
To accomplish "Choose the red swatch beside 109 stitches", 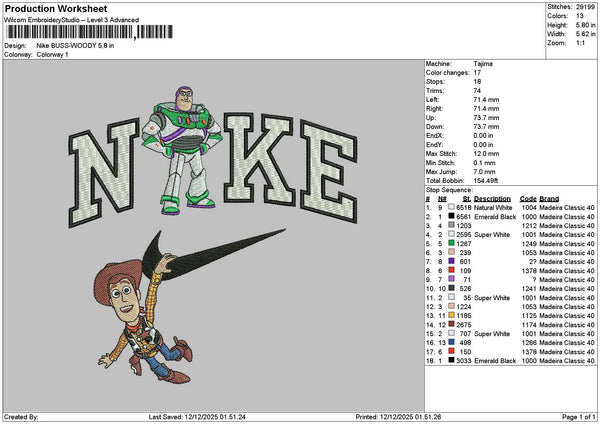I will coord(452,270).
